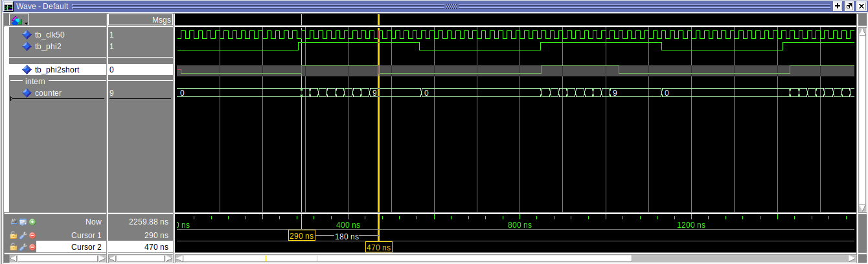
Task: Open the wrench settings icon for Cursor 1
Action: pos(23,236)
